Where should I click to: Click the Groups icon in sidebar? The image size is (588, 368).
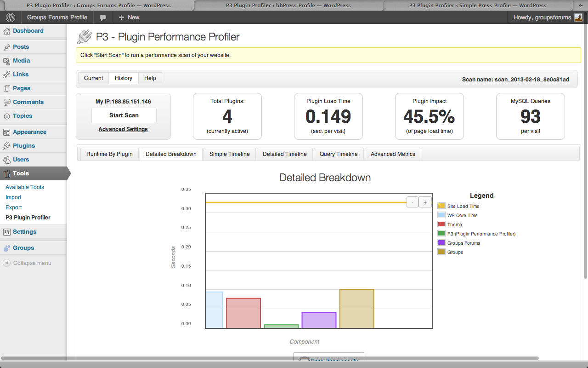pyautogui.click(x=7, y=248)
